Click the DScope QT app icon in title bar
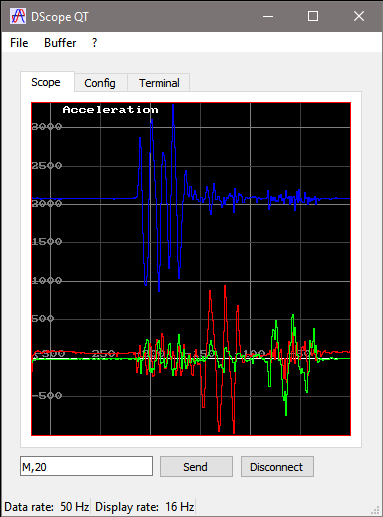The image size is (383, 517). click(18, 16)
